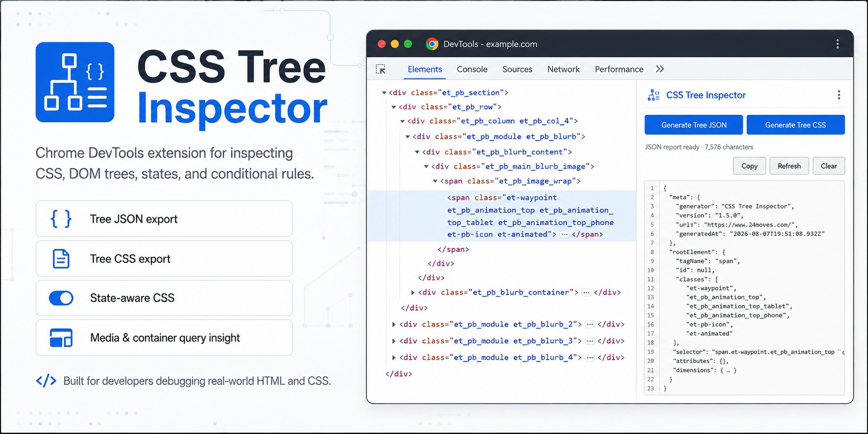Image resolution: width=868 pixels, height=434 pixels.
Task: Click ellipsis in the et-waypoint span row
Action: point(564,234)
